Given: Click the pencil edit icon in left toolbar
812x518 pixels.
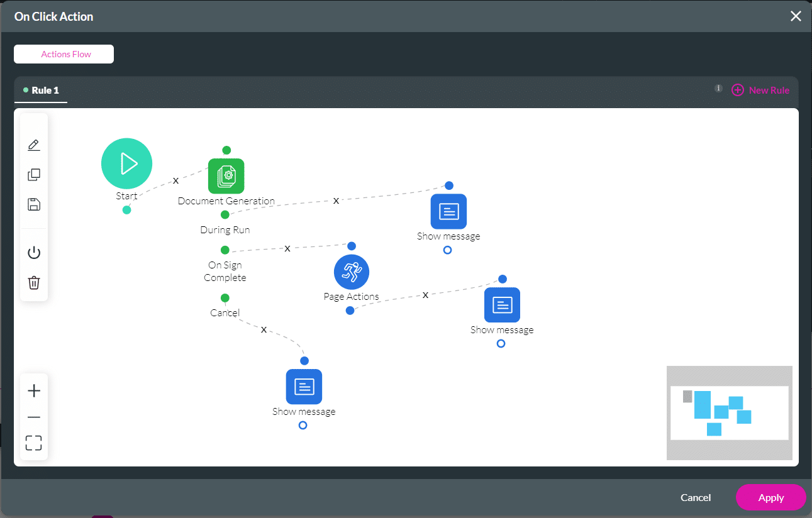Looking at the screenshot, I should point(34,145).
